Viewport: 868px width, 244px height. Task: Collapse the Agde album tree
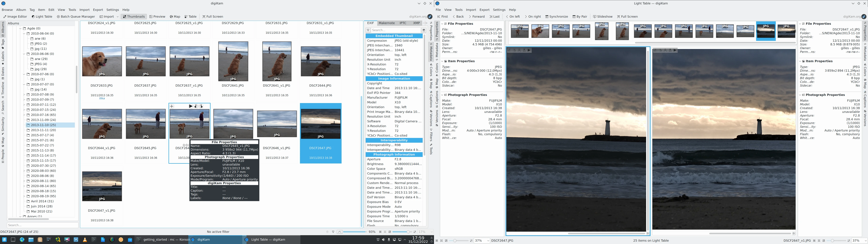tap(20, 29)
